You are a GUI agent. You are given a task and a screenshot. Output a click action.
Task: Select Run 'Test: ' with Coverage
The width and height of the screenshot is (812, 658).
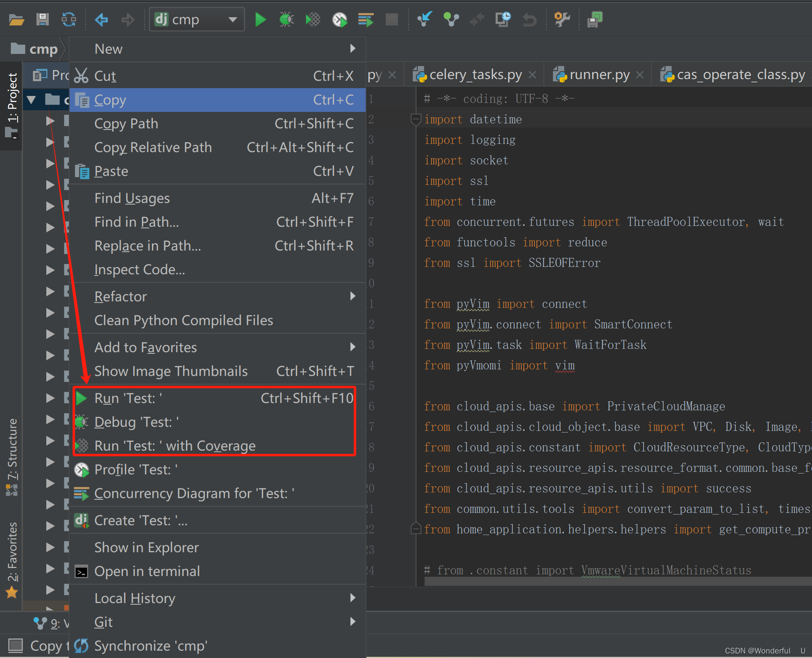coord(218,446)
